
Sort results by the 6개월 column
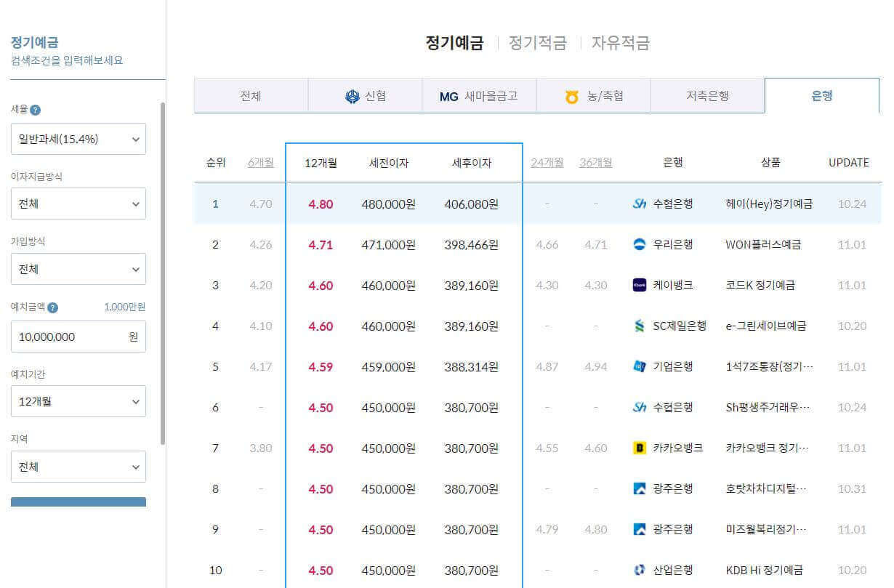tap(262, 162)
